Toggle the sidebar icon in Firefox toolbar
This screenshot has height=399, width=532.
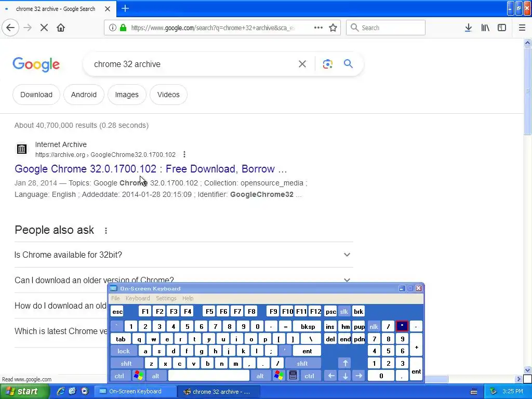[x=502, y=28]
